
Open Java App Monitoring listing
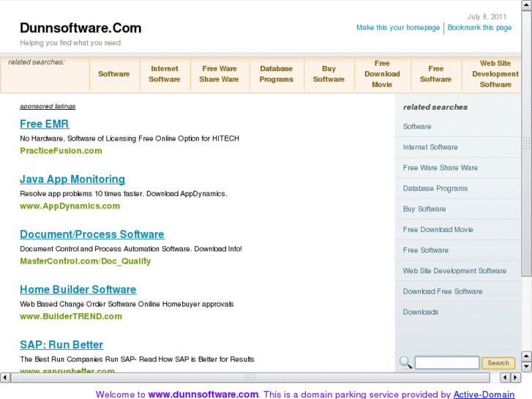72,179
